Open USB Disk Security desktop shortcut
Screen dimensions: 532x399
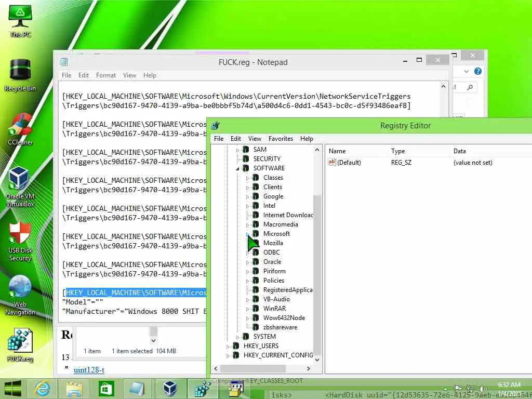coord(20,242)
